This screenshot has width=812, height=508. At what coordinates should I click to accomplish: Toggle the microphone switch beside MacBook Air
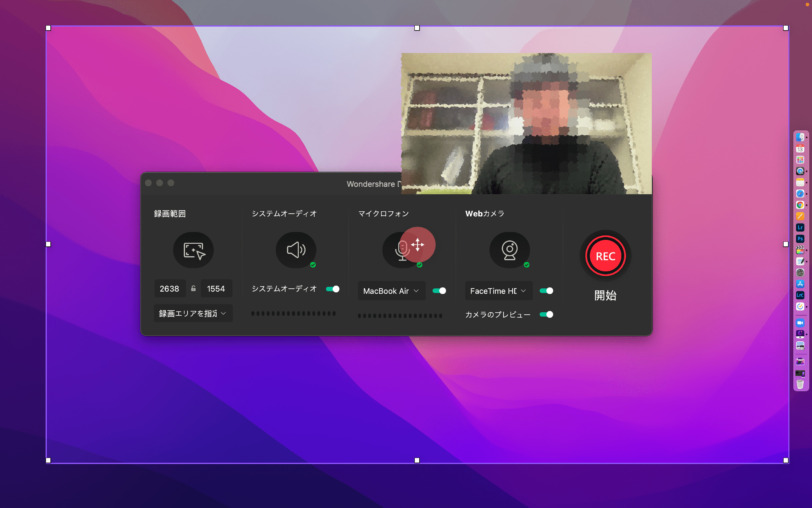(x=439, y=291)
